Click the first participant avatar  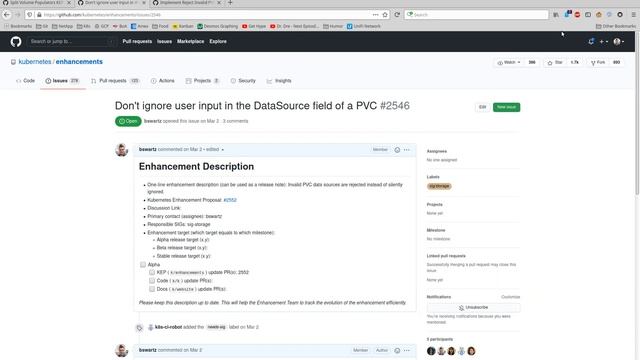(431, 351)
